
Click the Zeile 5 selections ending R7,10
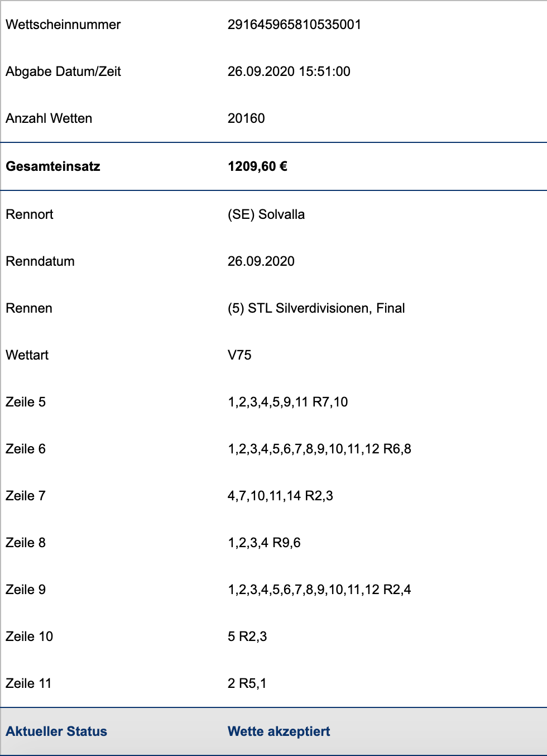(x=288, y=402)
